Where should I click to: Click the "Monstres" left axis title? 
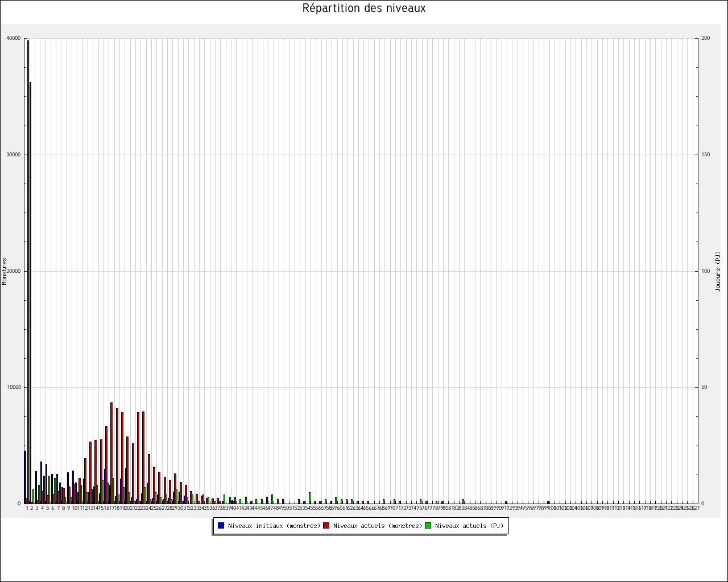click(5, 271)
